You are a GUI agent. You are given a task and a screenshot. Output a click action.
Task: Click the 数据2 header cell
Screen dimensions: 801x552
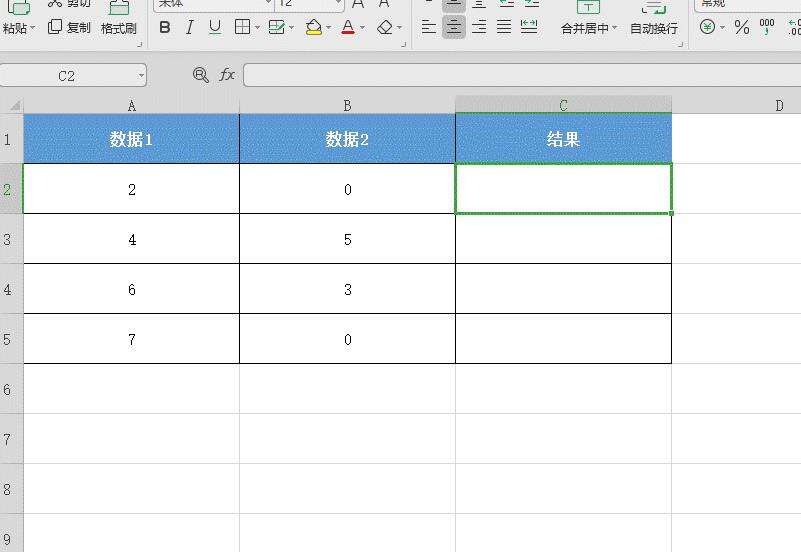click(x=347, y=139)
